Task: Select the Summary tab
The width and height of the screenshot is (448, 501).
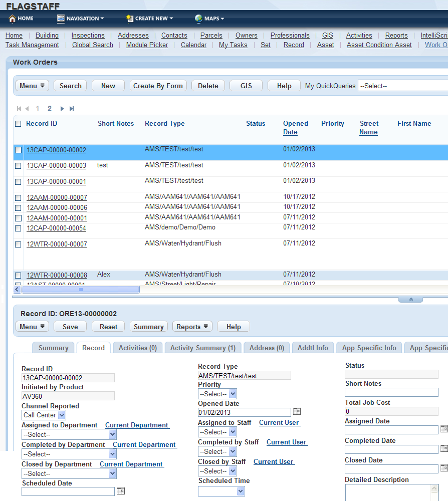Action: (x=53, y=348)
